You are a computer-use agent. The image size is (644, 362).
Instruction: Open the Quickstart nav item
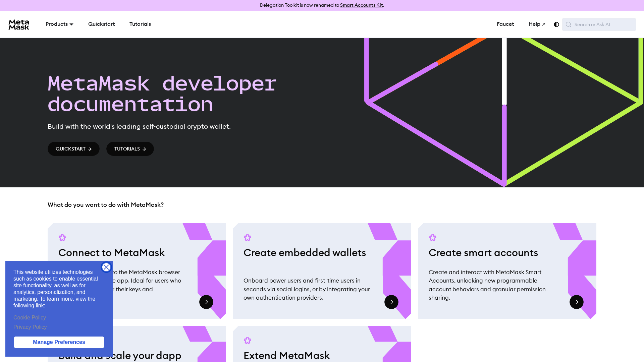[101, 24]
